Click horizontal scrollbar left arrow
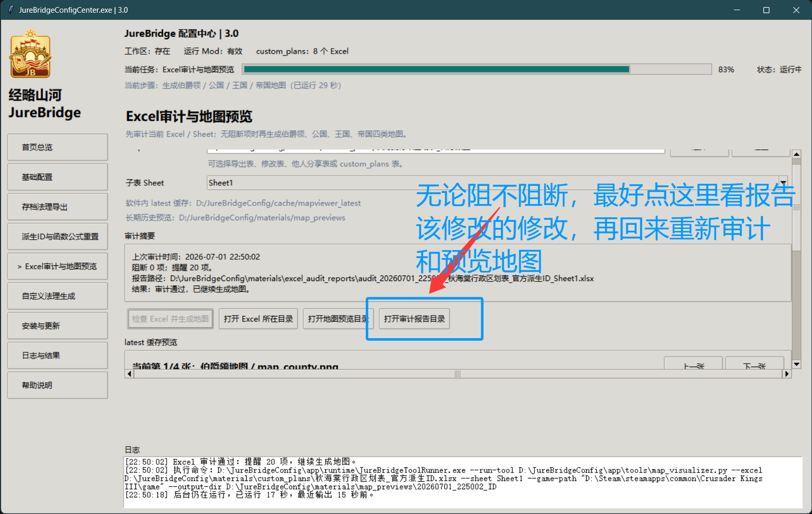 129,374
